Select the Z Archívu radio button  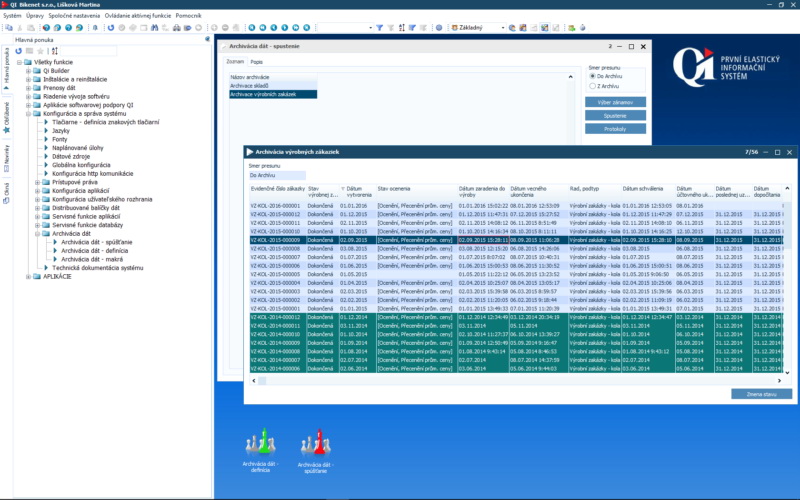click(592, 87)
